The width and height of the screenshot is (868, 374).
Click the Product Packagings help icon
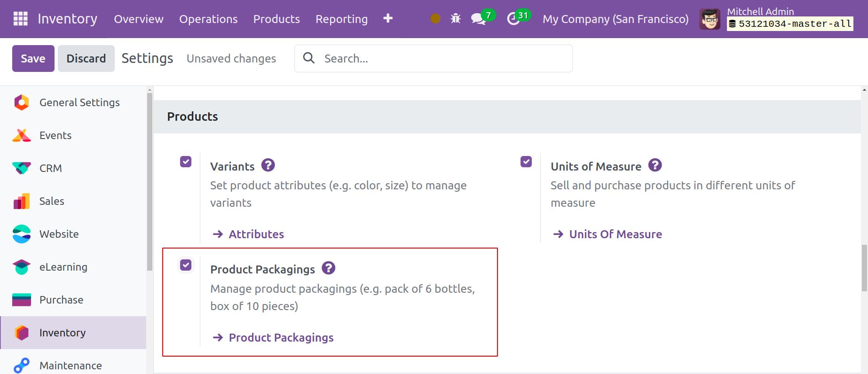pyautogui.click(x=328, y=268)
